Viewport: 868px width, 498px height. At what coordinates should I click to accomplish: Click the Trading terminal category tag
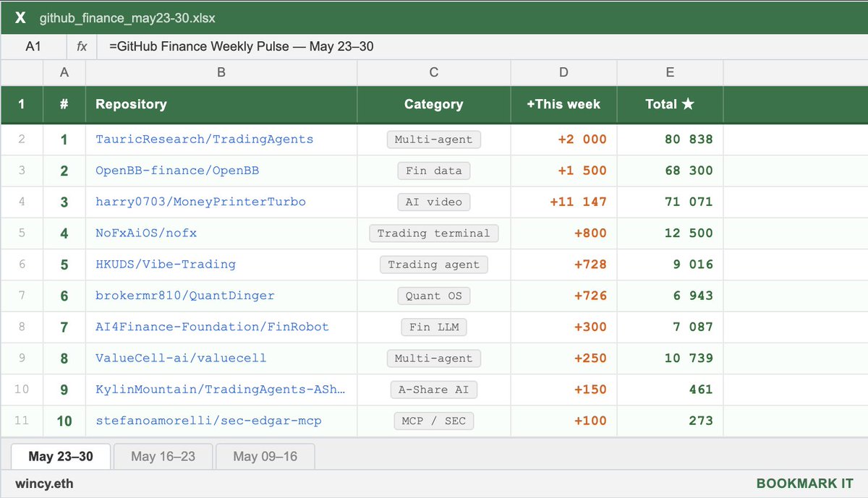(x=434, y=233)
